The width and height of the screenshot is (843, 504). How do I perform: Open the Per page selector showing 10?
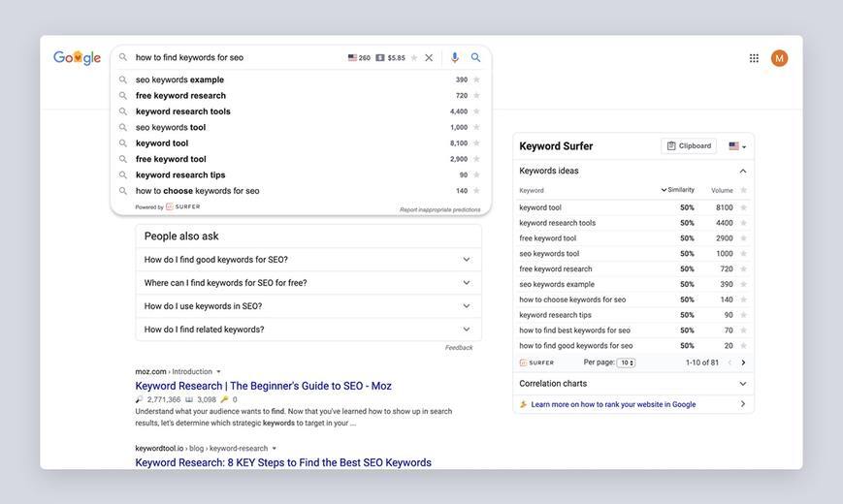click(x=626, y=362)
